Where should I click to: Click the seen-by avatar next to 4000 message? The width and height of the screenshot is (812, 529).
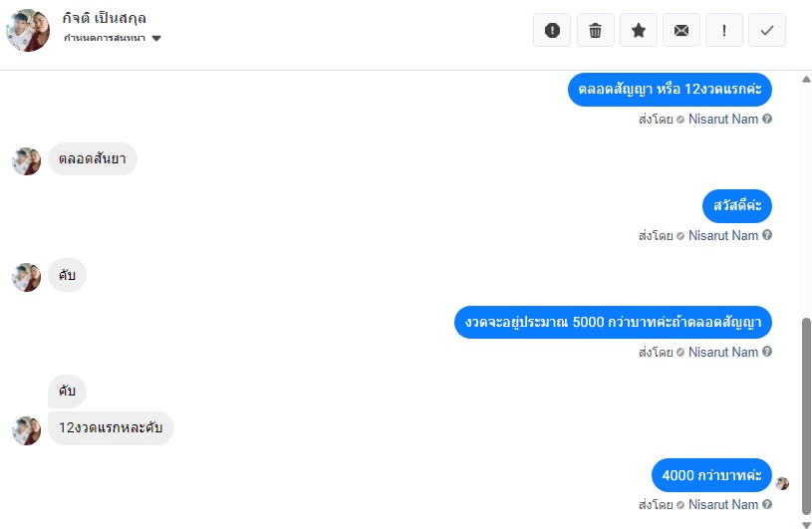click(x=782, y=483)
